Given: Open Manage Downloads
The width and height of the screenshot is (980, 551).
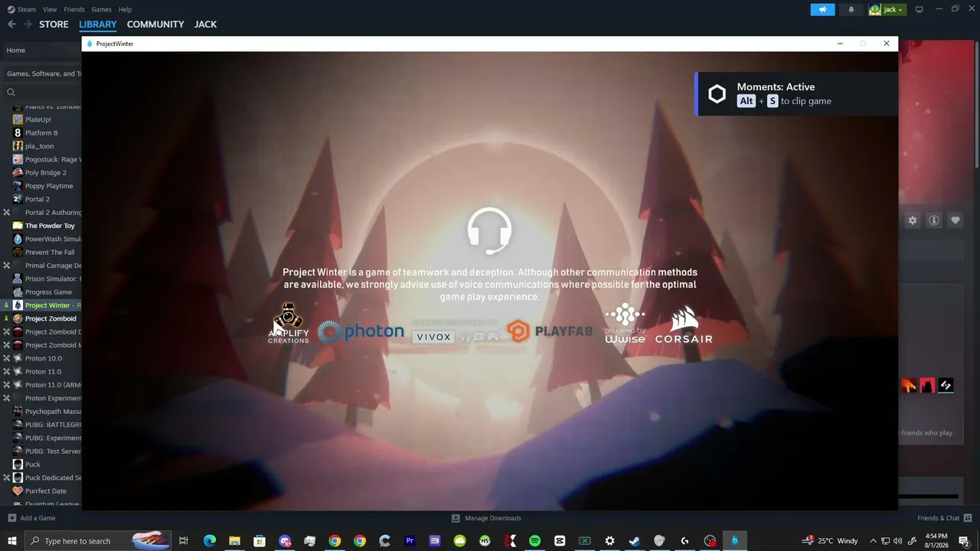Looking at the screenshot, I should (x=486, y=518).
